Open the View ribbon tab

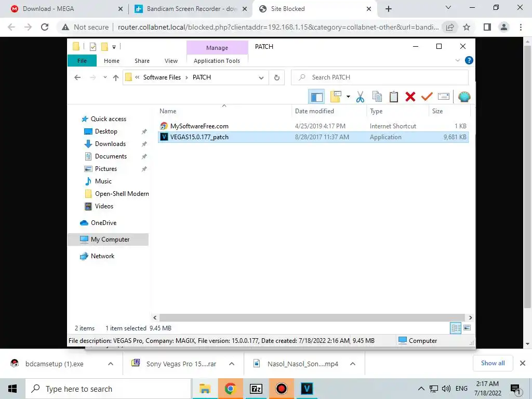pyautogui.click(x=171, y=61)
